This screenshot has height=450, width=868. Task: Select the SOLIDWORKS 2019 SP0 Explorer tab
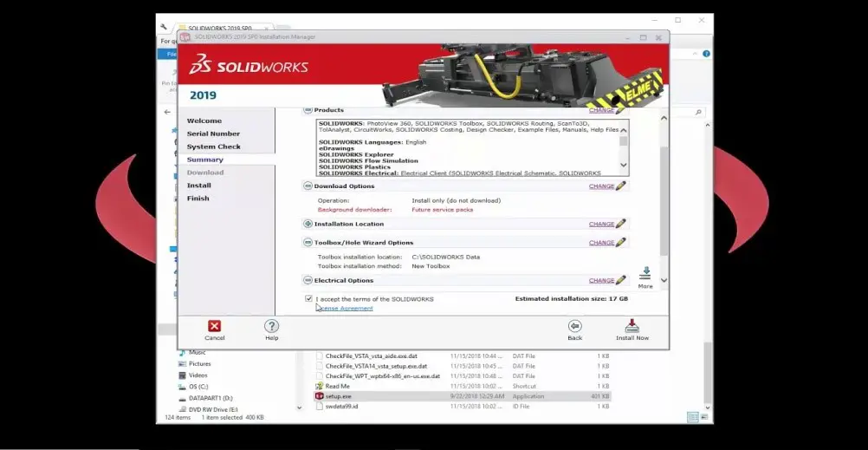(220, 28)
